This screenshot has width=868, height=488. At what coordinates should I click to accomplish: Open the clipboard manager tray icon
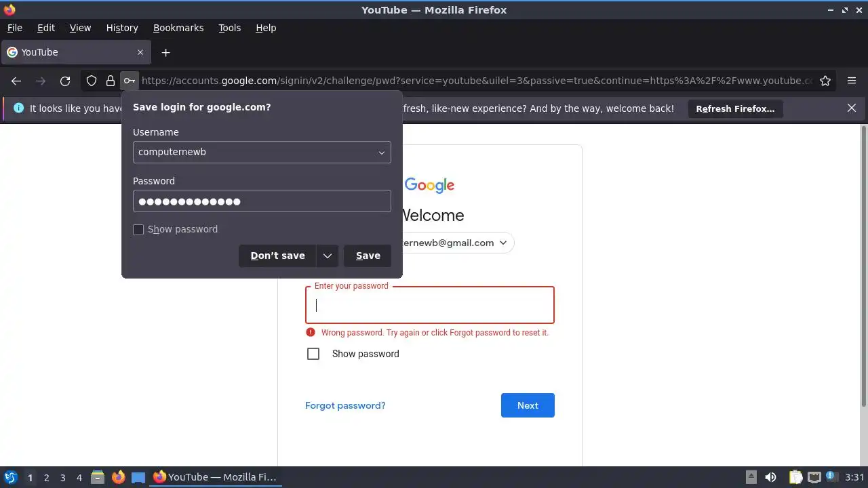tap(795, 477)
